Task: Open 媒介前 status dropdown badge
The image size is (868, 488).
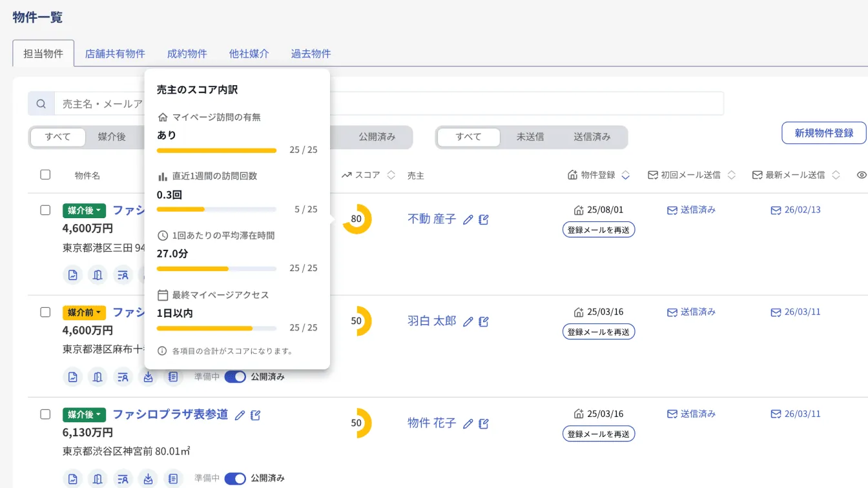Action: pyautogui.click(x=84, y=312)
